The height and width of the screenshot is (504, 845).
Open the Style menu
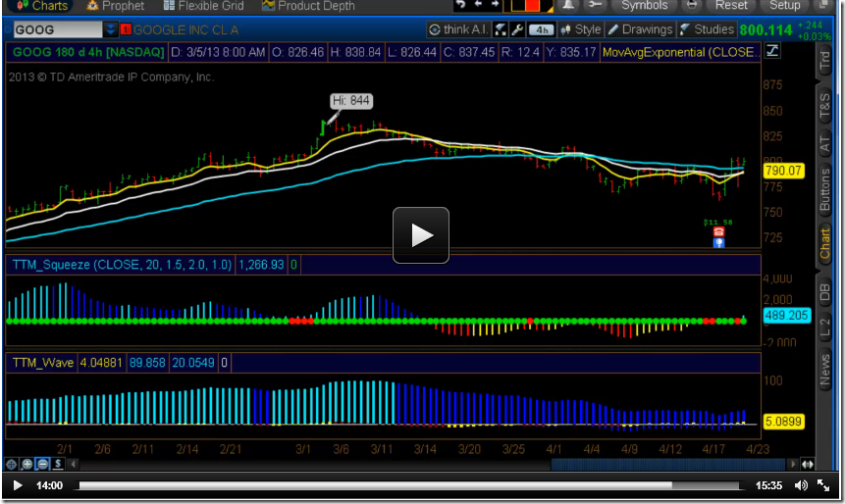[x=580, y=29]
